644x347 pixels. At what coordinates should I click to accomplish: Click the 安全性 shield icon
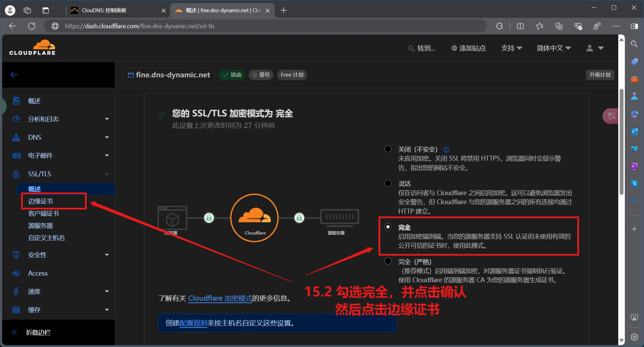tap(16, 255)
